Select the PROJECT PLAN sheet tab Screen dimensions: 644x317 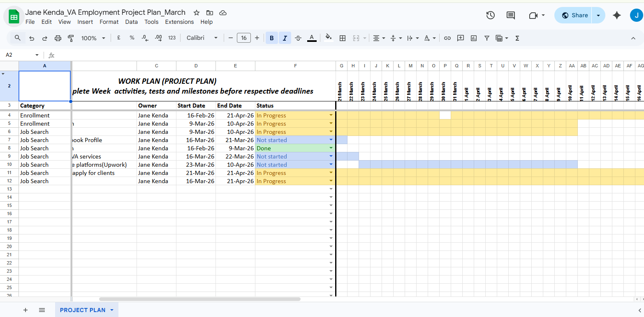83,310
